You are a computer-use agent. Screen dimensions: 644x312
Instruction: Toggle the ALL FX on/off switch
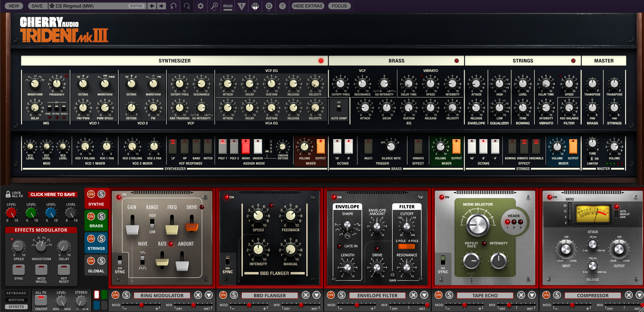pyautogui.click(x=41, y=300)
